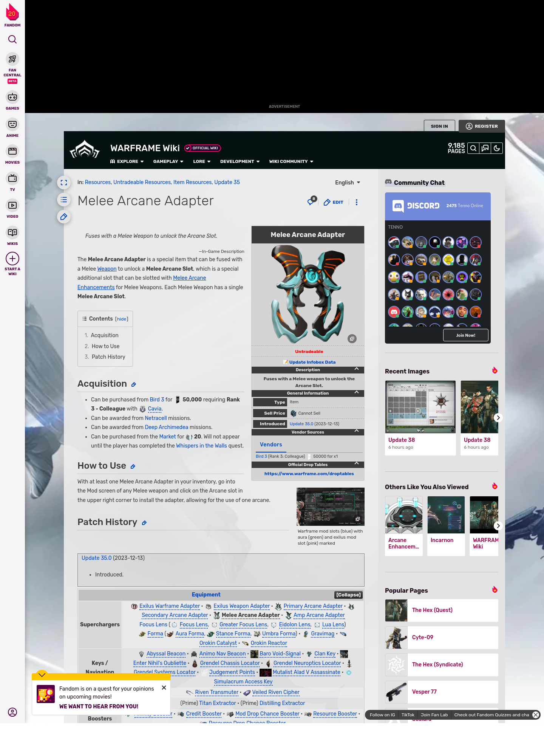Open the Discuss icon in wiki header
The image size is (544, 756).
(485, 148)
